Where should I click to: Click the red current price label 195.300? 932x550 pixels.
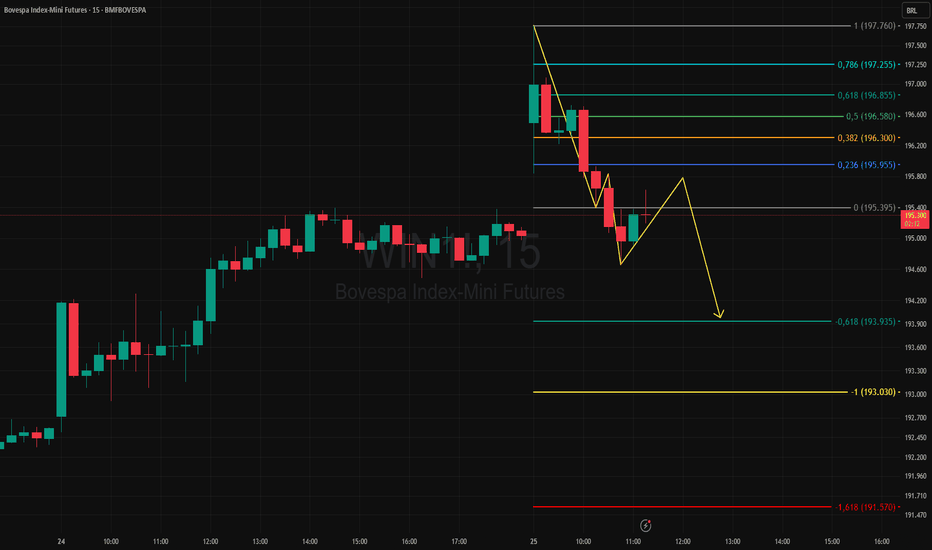[915, 219]
